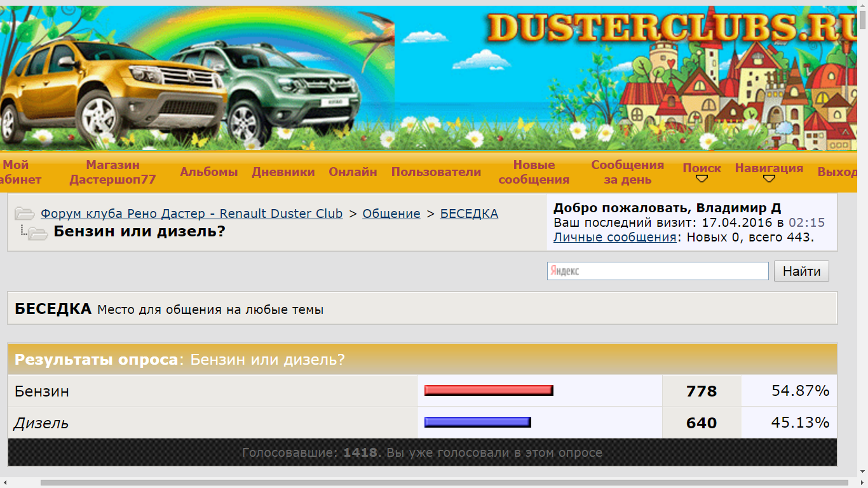This screenshot has height=488, width=868.
Task: Go to Альбомы section
Action: pyautogui.click(x=209, y=172)
